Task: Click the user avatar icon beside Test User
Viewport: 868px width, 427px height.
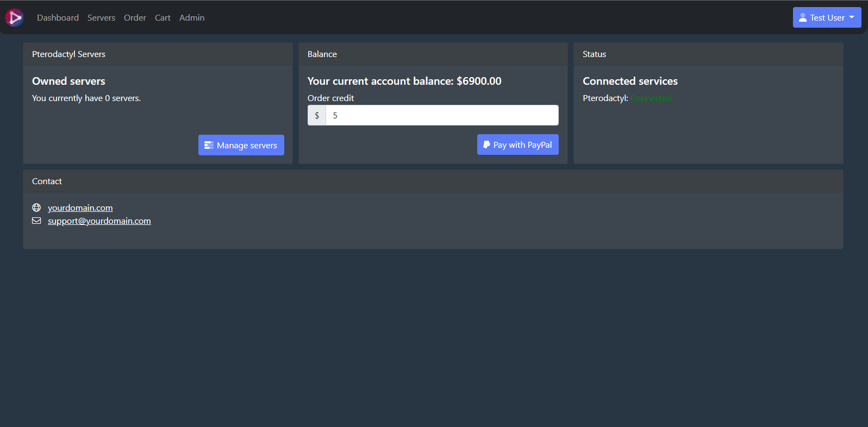Action: click(x=802, y=17)
